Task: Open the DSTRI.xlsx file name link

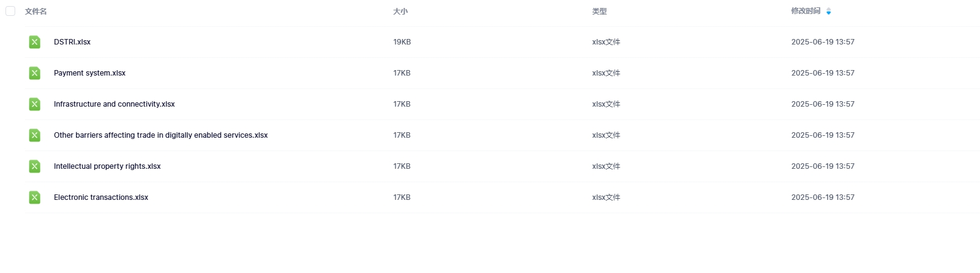Action: tap(72, 42)
